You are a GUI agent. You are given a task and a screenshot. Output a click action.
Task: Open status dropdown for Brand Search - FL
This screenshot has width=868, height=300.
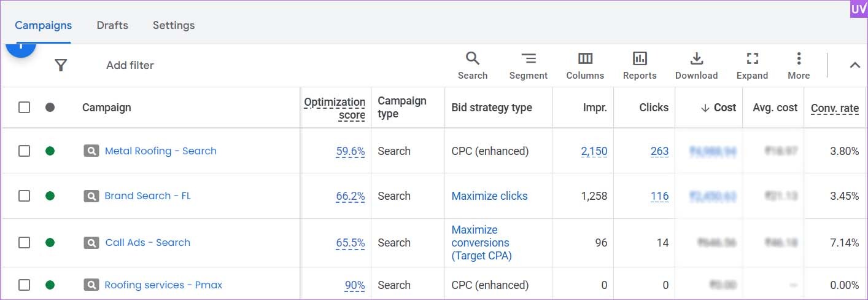pyautogui.click(x=50, y=196)
